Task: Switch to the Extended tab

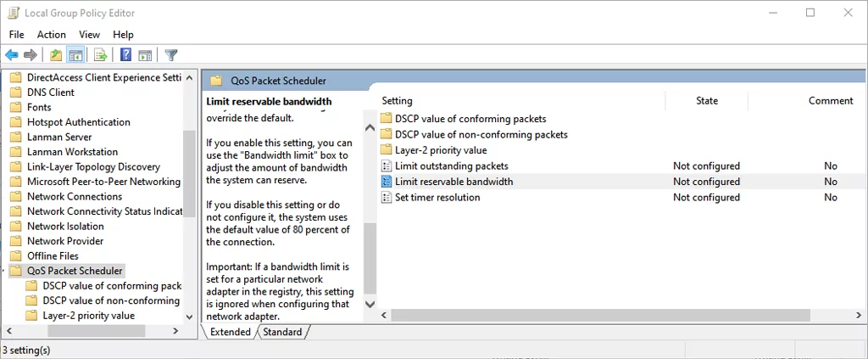Action: click(x=231, y=332)
